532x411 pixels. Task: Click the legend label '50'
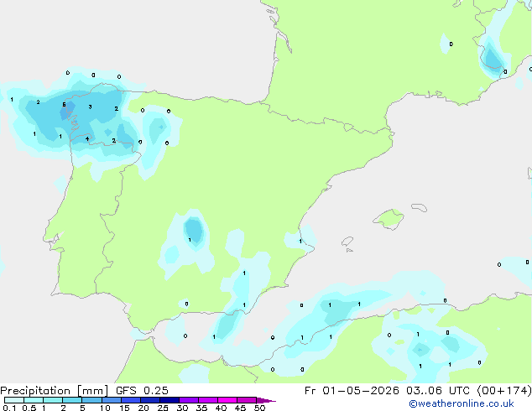pos(259,408)
